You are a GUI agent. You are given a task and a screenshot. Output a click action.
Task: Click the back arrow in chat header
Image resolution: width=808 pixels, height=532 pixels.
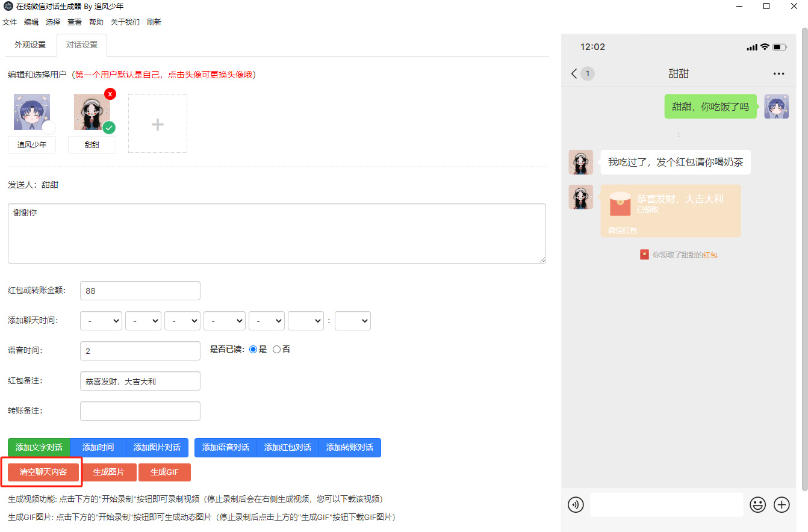coord(574,73)
